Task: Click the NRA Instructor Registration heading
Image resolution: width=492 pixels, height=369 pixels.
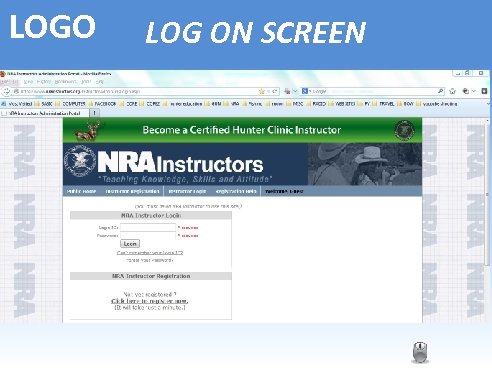Action: click(x=151, y=276)
